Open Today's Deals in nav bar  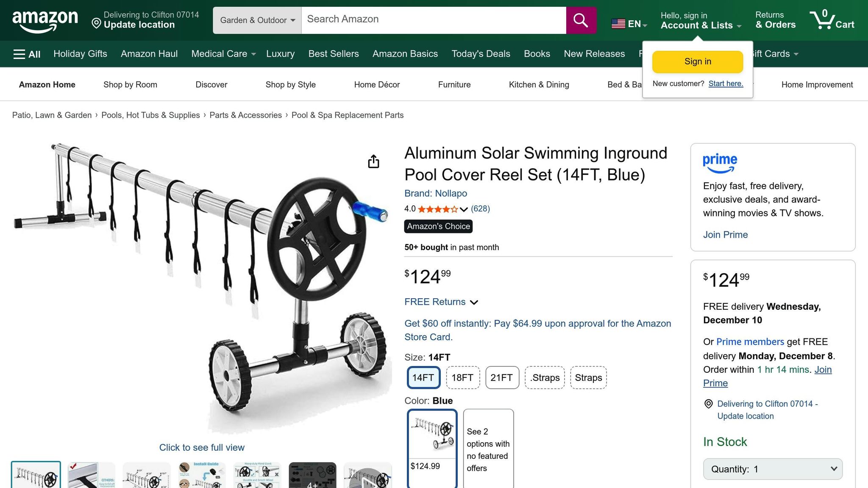481,54
